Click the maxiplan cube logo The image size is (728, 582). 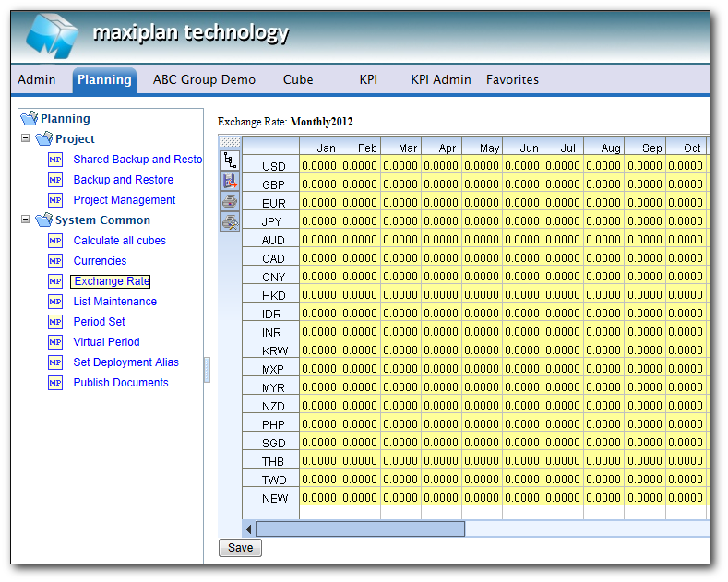52,35
